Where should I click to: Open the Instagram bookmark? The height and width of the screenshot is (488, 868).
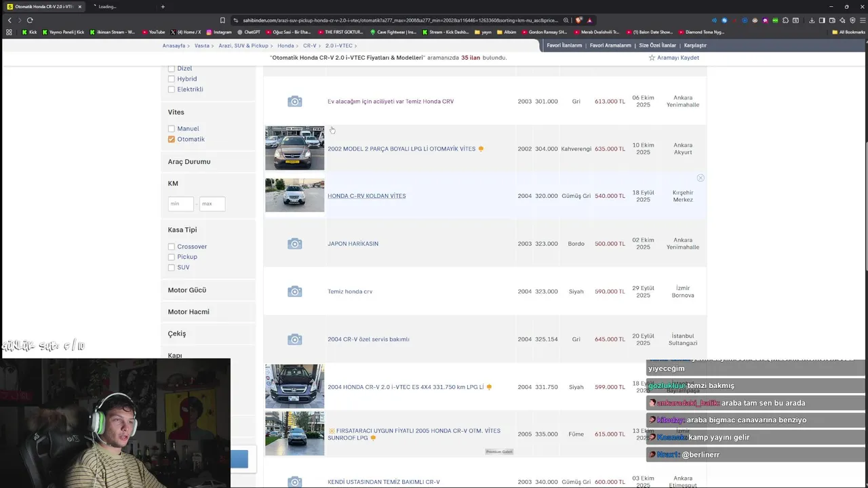[219, 32]
